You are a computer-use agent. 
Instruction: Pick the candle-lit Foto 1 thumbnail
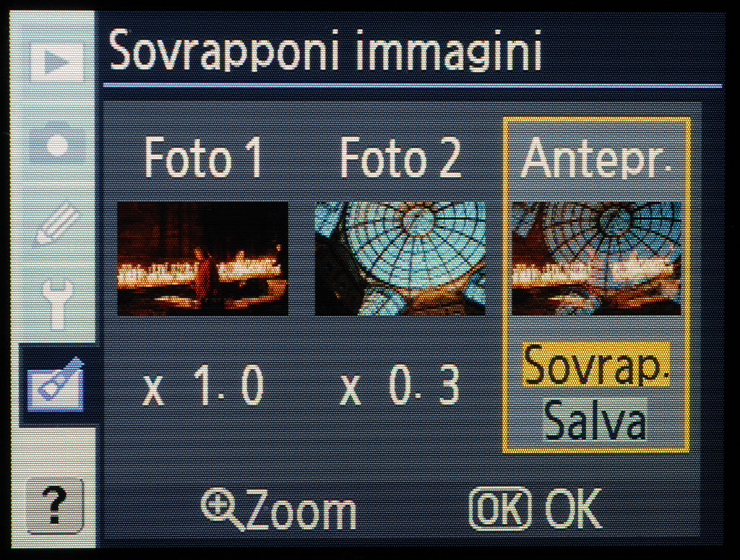coord(202,259)
